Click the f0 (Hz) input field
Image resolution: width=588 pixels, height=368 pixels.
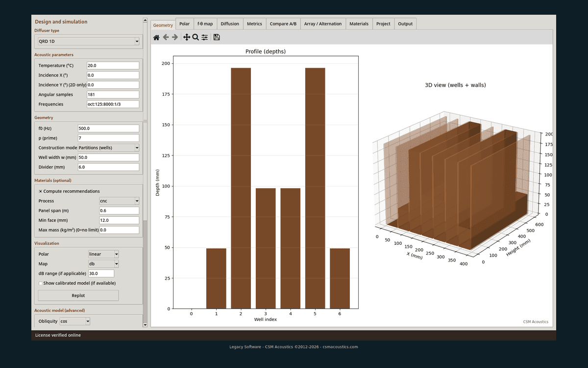(x=108, y=129)
